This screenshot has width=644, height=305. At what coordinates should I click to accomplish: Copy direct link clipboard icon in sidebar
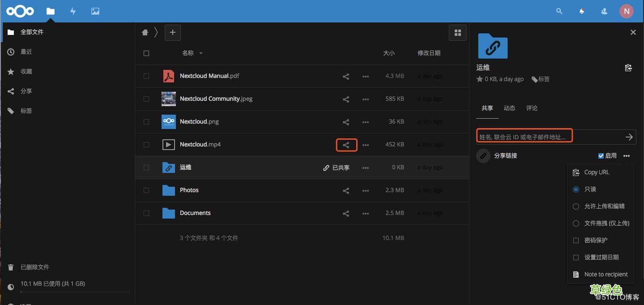point(628,68)
